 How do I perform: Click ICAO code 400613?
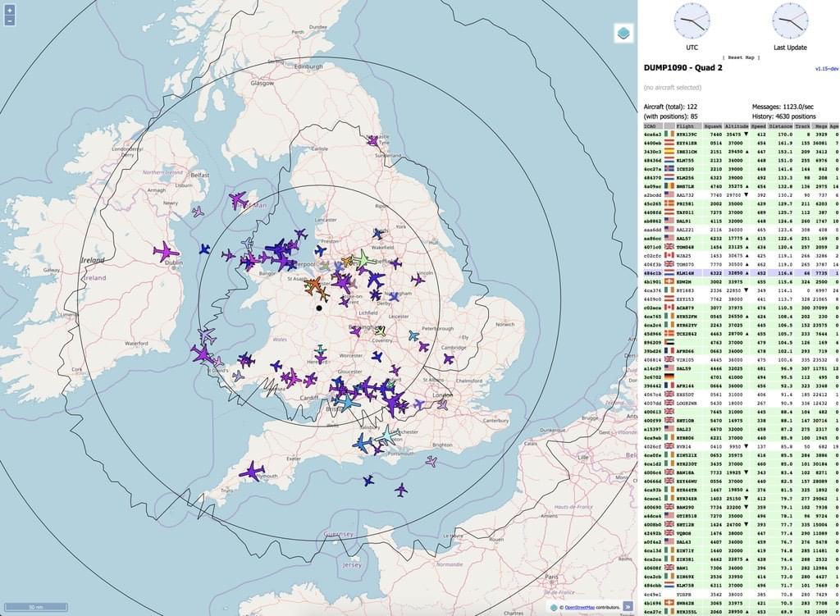point(652,412)
